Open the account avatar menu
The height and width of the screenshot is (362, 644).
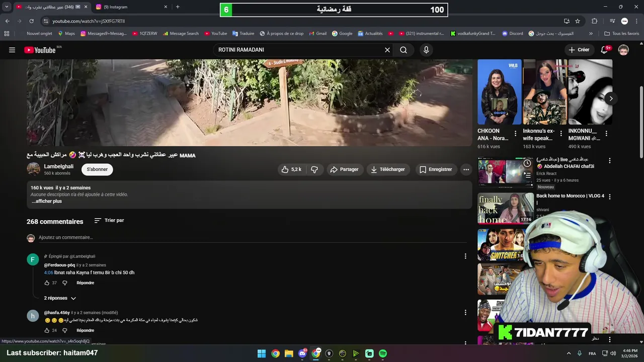[623, 50]
